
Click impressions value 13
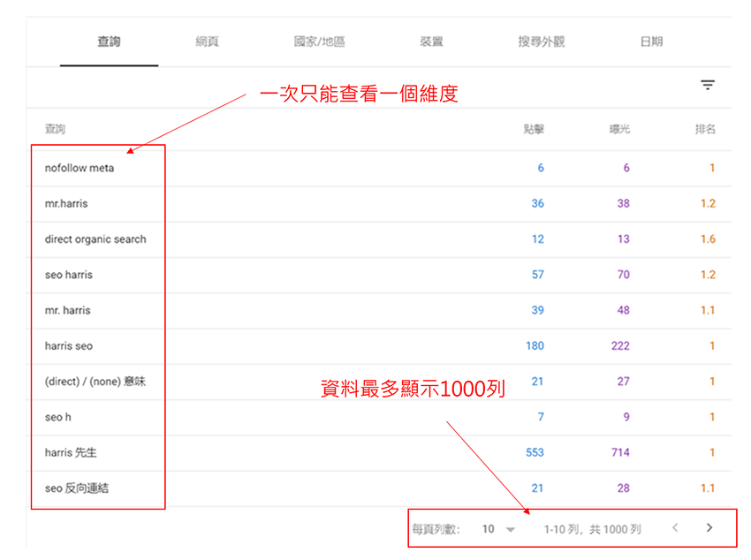(x=623, y=239)
